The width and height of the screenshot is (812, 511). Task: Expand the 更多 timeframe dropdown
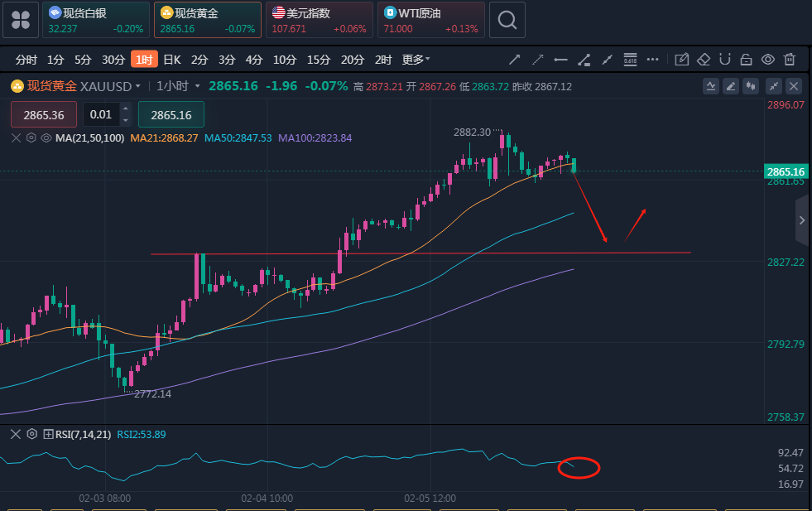pyautogui.click(x=416, y=60)
